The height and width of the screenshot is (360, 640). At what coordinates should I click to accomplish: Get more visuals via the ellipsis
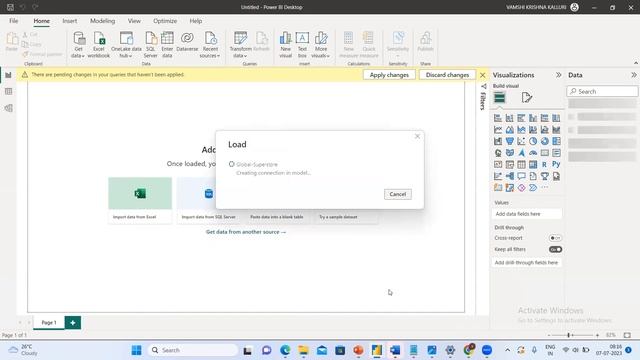tap(544, 188)
